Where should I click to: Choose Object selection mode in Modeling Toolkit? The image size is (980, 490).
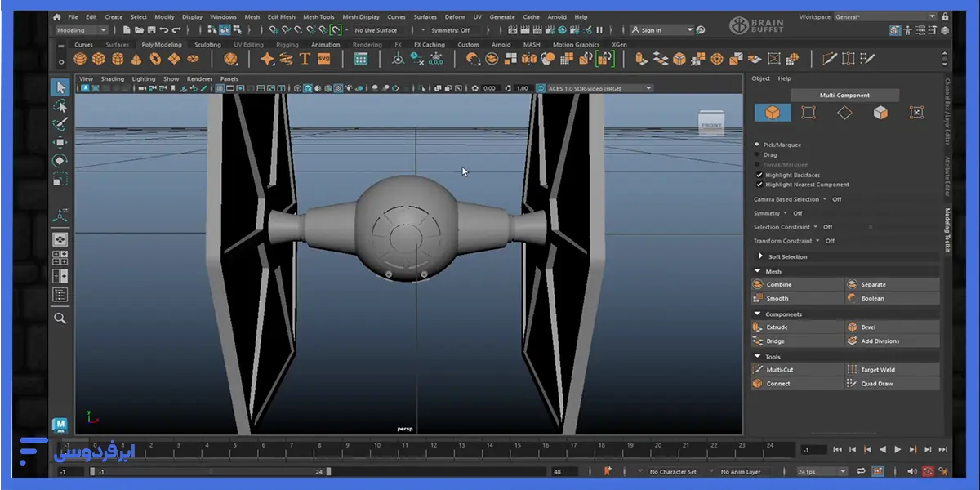773,113
